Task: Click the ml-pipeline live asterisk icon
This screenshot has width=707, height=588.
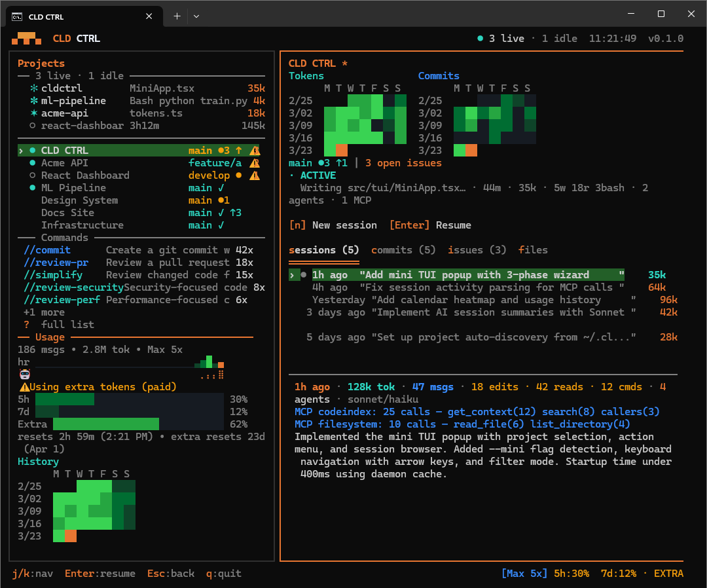Action: click(34, 101)
